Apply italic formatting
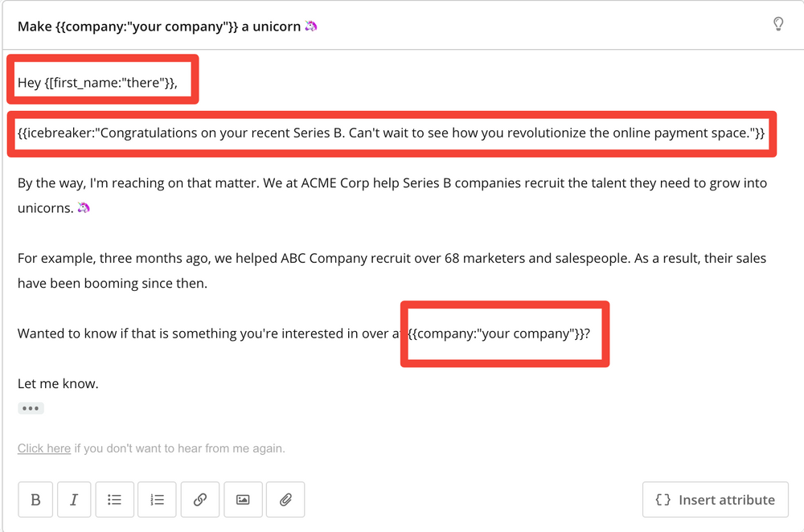The width and height of the screenshot is (804, 532). pos(73,499)
